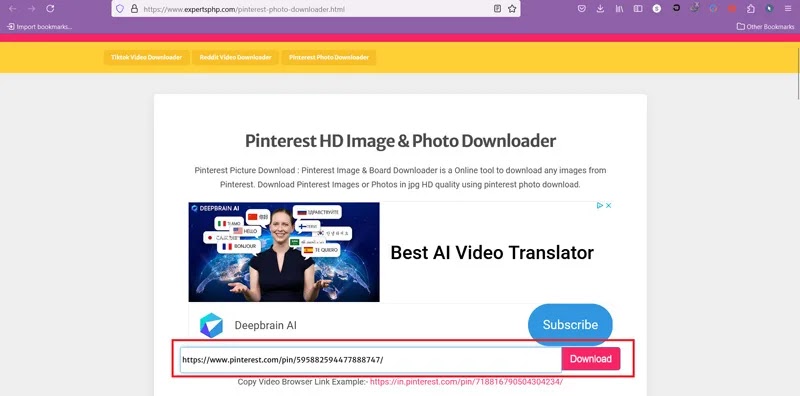Viewport: 800px width, 396px height.
Task: Open the Tiktok Video Downloader tab
Action: [146, 58]
